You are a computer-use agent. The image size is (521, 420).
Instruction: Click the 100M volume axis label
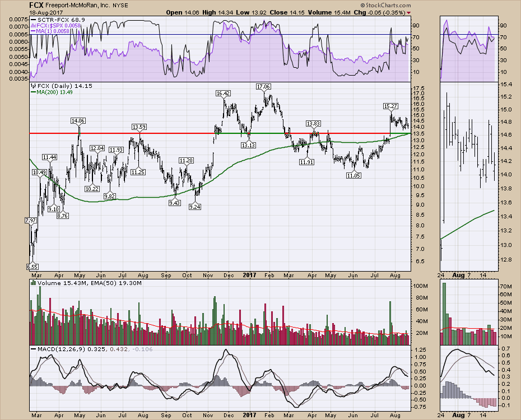point(420,286)
